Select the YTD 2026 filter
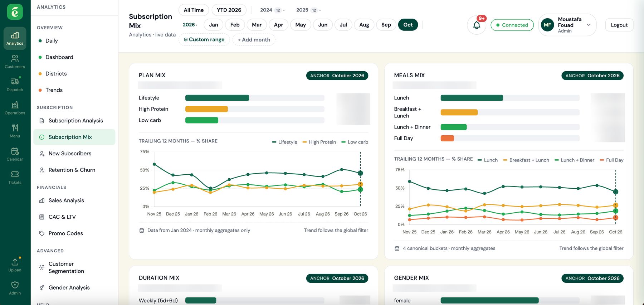 click(229, 10)
